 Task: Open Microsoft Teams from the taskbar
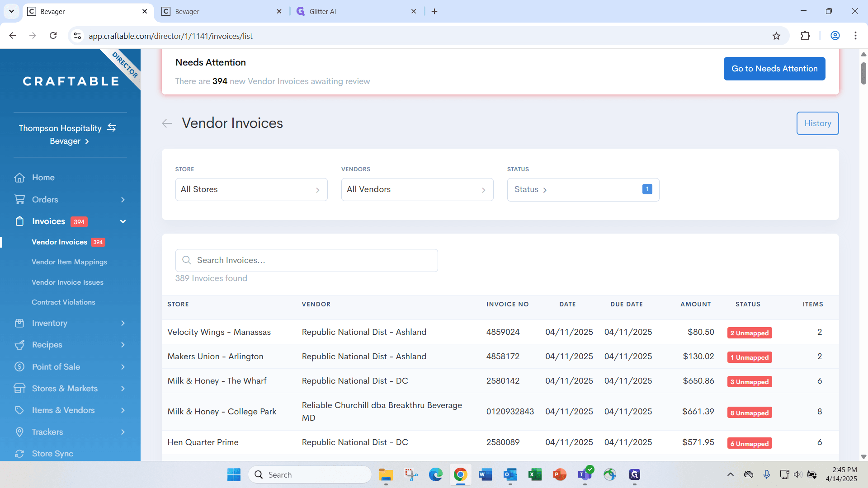[x=585, y=474]
